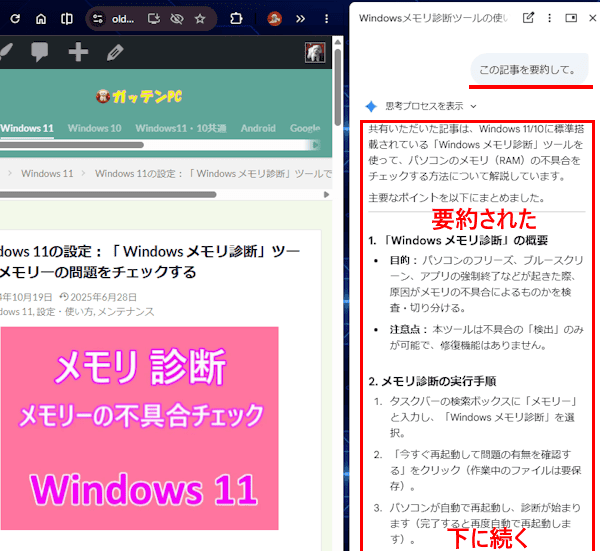
Task: Click heading 1.「Windows メモリ診断」の概要
Action: (458, 241)
